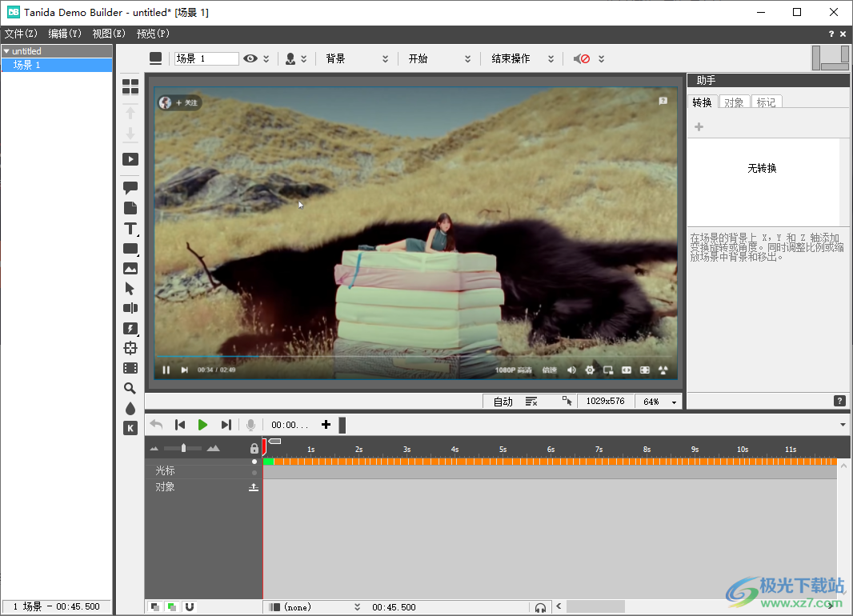Select the 光标 track row
The width and height of the screenshot is (853, 616).
tap(203, 471)
